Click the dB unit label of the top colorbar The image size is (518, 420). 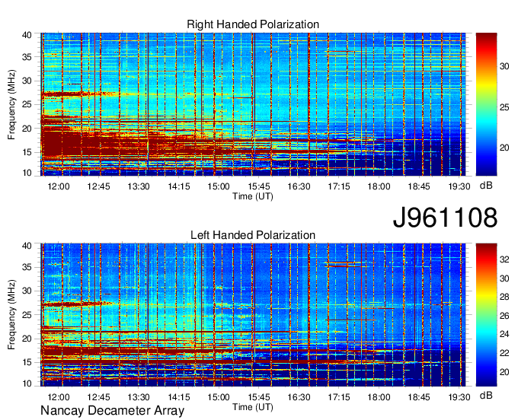click(486, 186)
